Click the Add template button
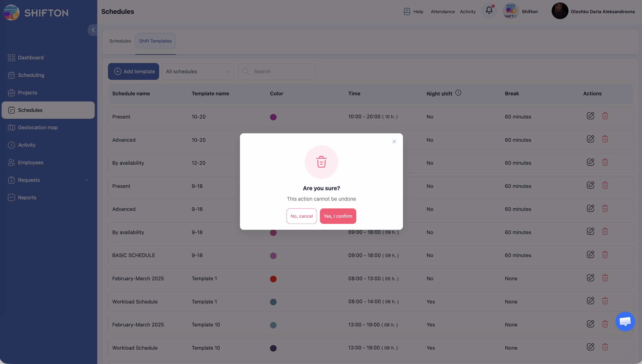 133,71
